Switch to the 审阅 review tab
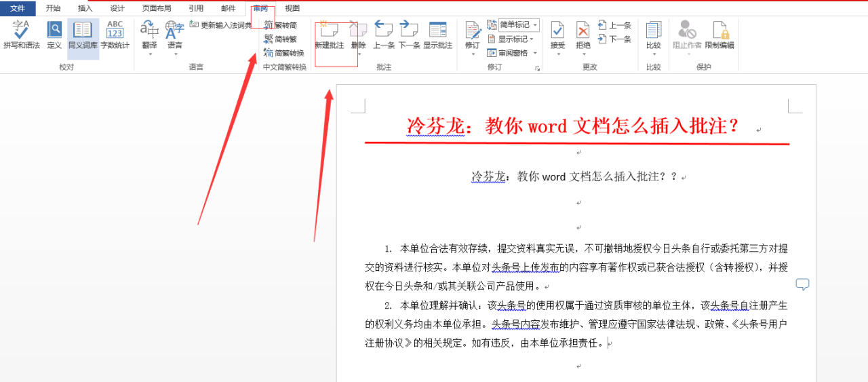The height and width of the screenshot is (382, 868). pos(260,8)
